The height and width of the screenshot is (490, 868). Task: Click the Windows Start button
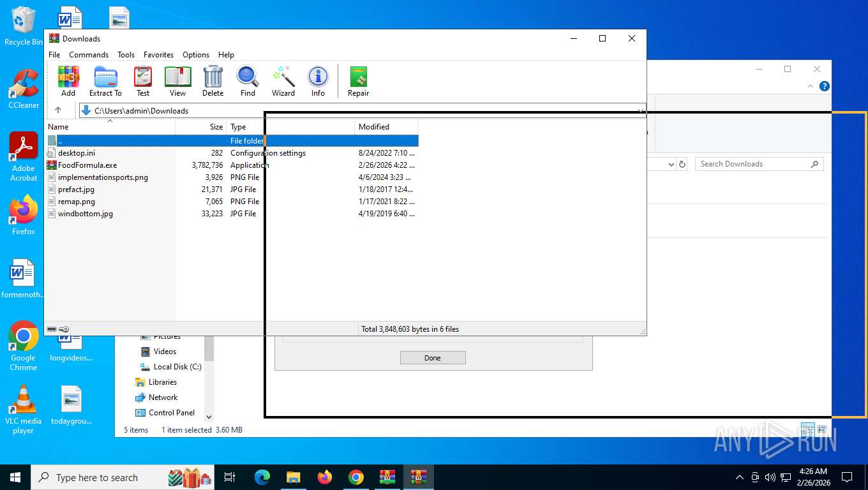pyautogui.click(x=15, y=477)
